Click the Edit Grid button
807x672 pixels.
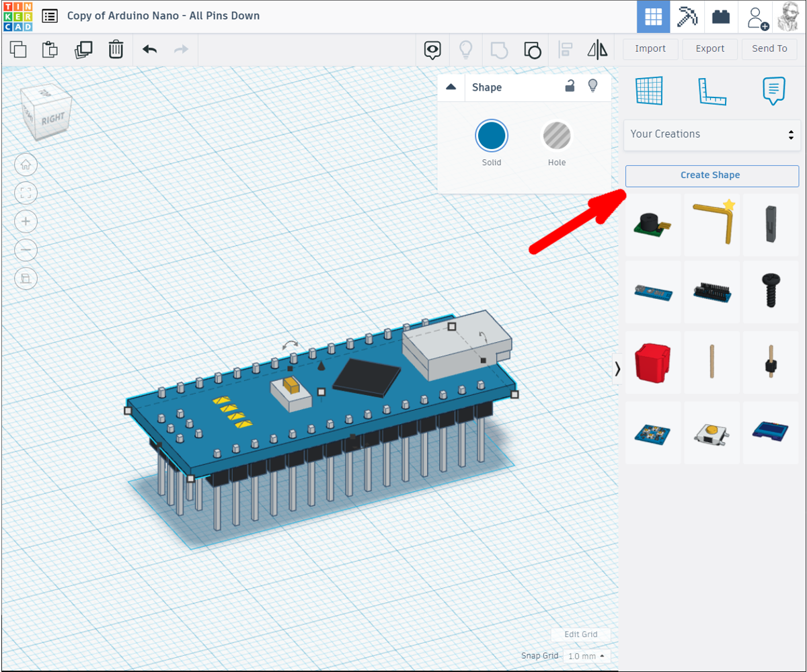580,634
